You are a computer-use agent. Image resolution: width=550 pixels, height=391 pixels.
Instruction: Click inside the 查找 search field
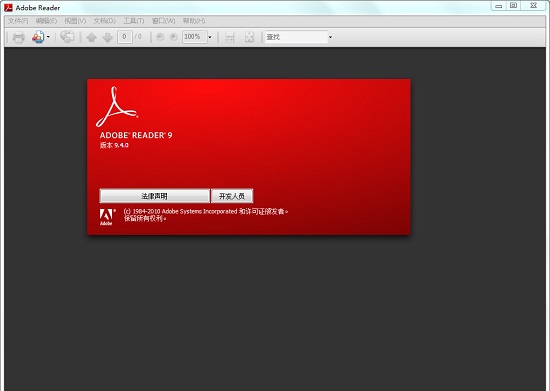click(296, 37)
